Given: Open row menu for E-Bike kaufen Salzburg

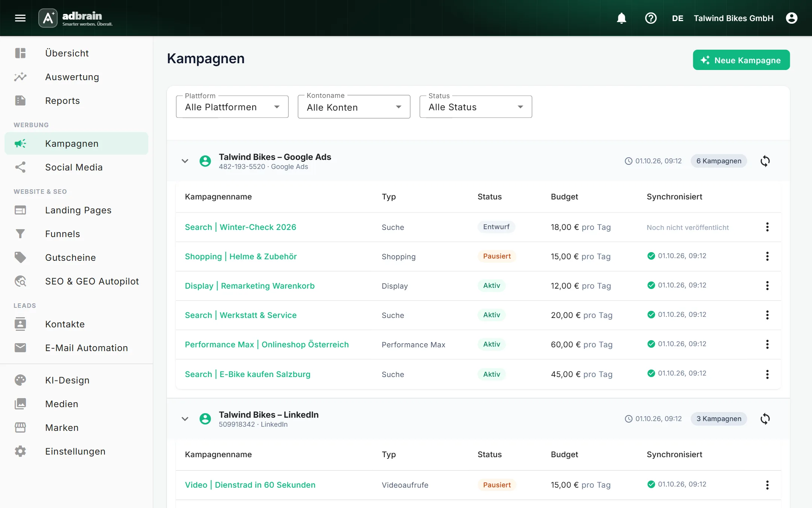Looking at the screenshot, I should (x=767, y=374).
